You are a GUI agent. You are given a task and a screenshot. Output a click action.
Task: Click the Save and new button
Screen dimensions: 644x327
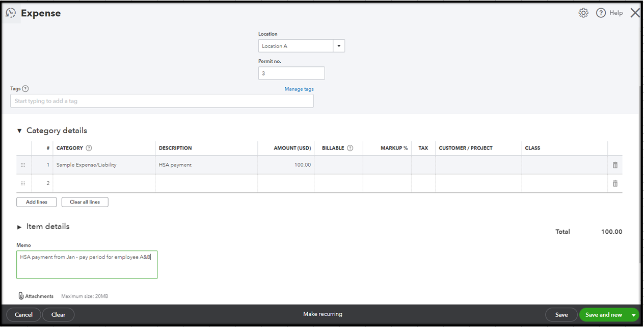(x=604, y=315)
